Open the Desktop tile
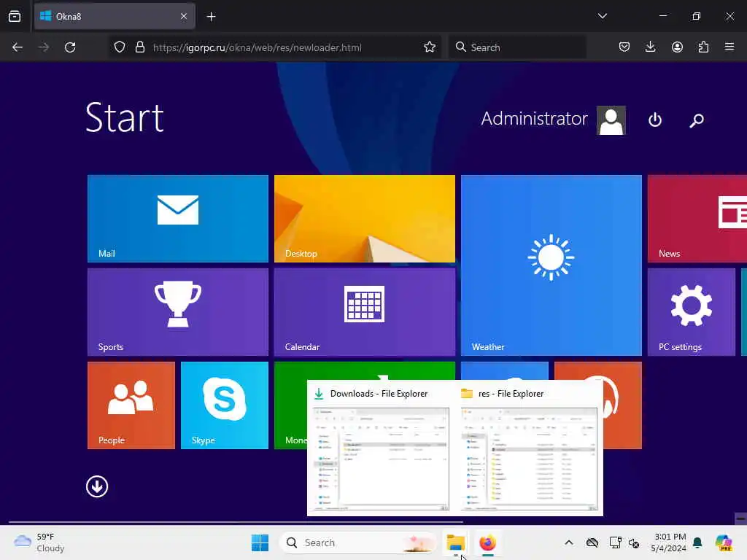This screenshot has width=747, height=560. pyautogui.click(x=365, y=219)
